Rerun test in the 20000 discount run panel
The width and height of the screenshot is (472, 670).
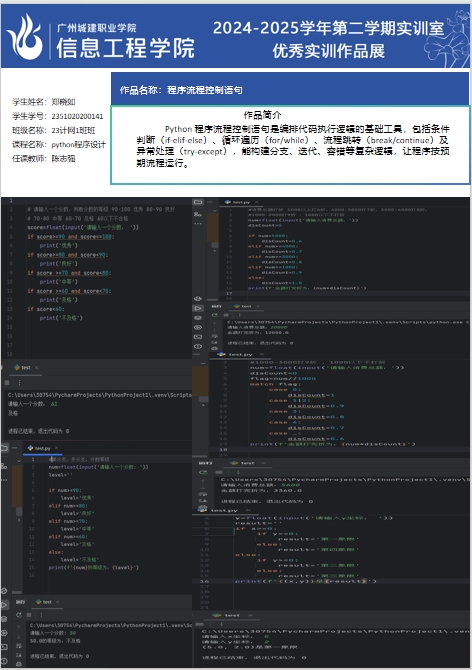[x=214, y=315]
